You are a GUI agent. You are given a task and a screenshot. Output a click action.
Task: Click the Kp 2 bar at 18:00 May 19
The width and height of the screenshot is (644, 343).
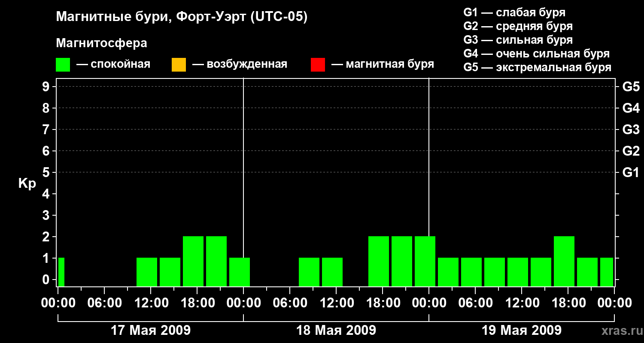click(564, 261)
